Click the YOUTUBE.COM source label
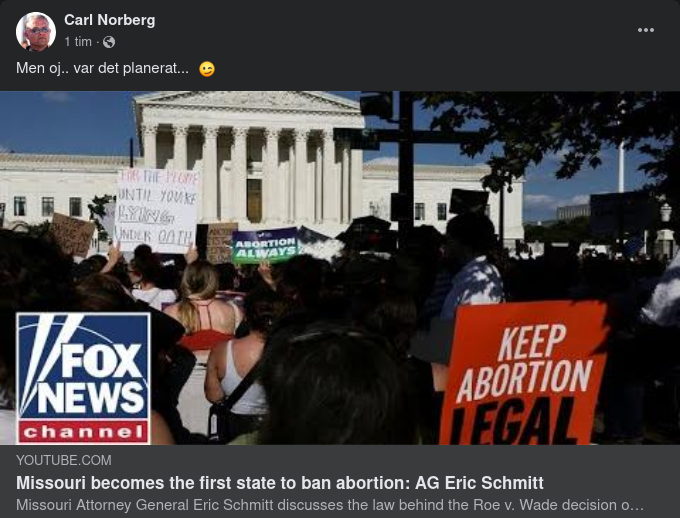The image size is (680, 518). [x=64, y=460]
